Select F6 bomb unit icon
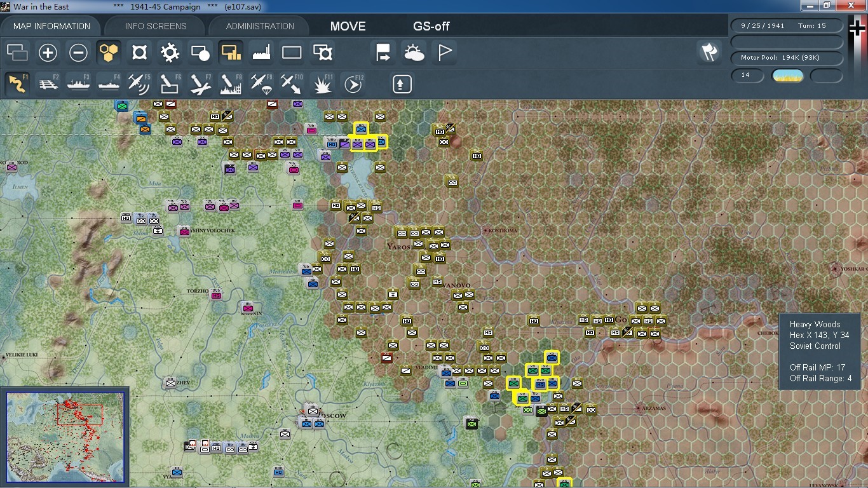 (x=170, y=83)
